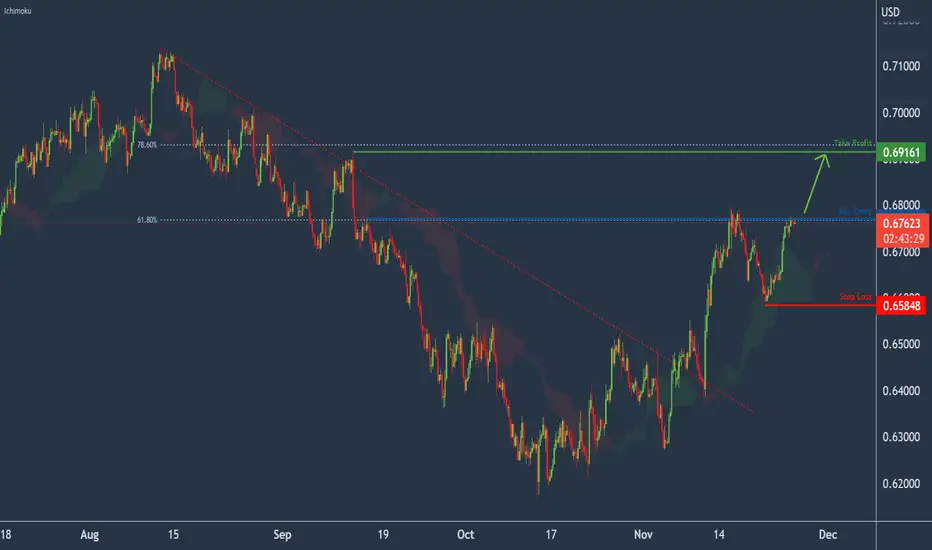Screen dimensions: 932x550
Task: Select the red stop loss horizontal line
Action: coord(820,305)
